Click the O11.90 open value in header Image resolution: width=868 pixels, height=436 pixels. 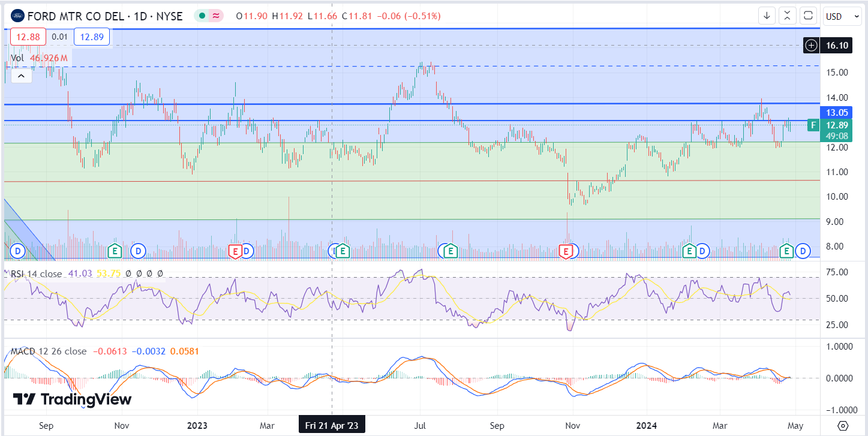(253, 16)
